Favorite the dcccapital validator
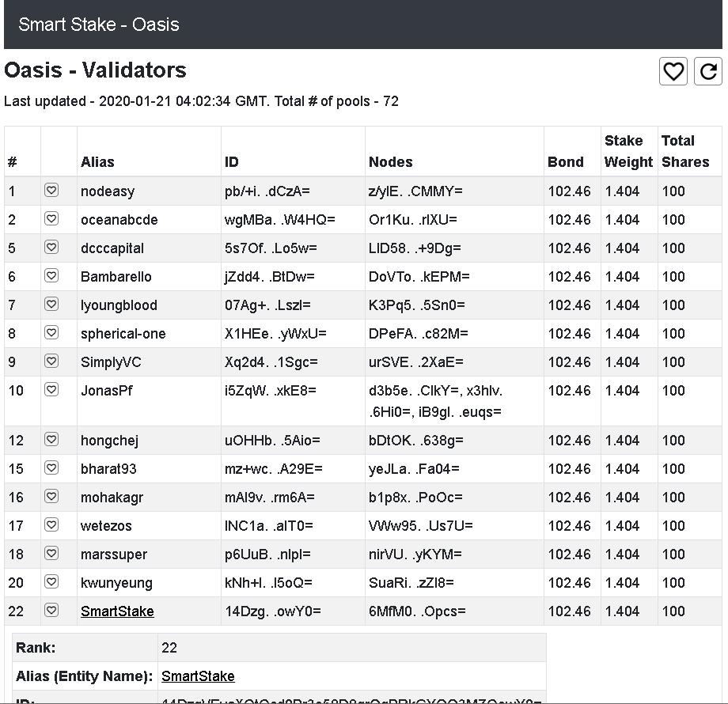The image size is (728, 704). pyautogui.click(x=51, y=248)
